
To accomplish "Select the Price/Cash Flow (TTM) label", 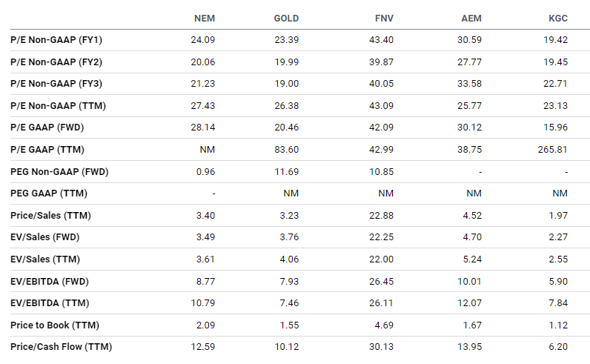I will tap(61, 347).
